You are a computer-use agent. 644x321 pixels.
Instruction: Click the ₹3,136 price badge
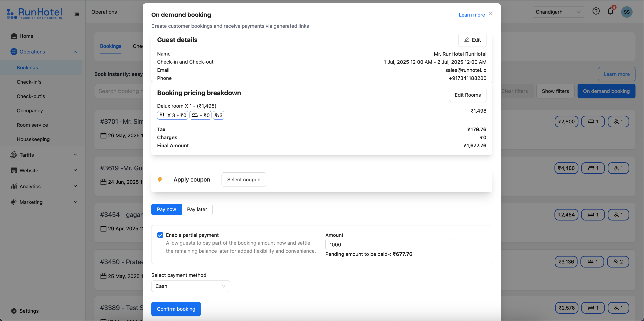coord(566,261)
